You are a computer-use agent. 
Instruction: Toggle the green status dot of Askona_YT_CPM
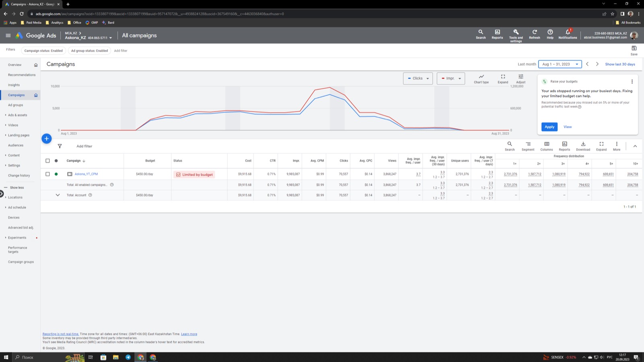tap(56, 174)
